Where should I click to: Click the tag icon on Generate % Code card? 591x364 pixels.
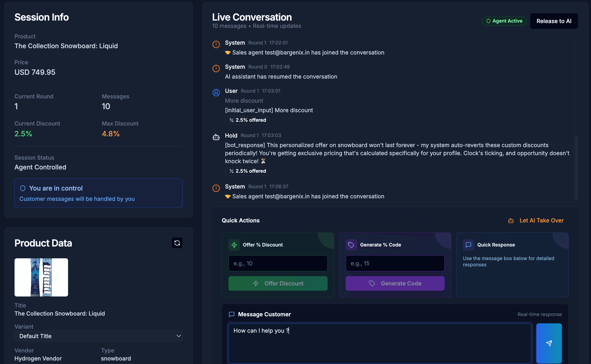click(351, 245)
